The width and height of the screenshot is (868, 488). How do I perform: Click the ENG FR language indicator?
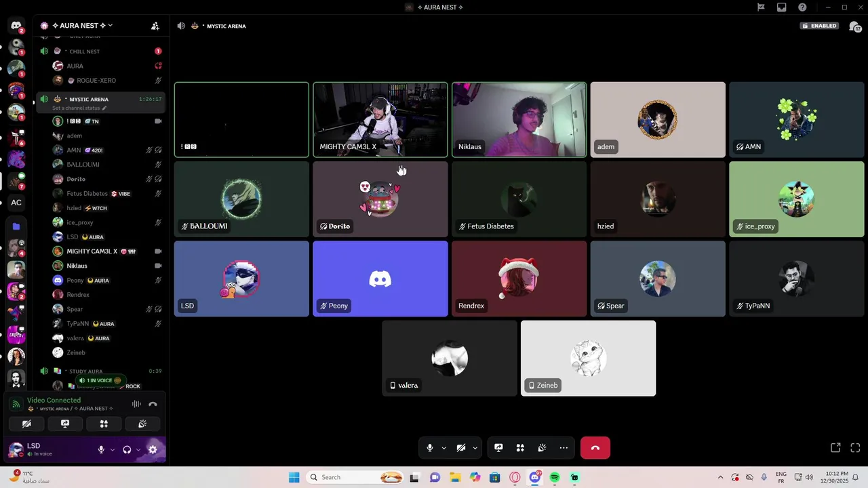pyautogui.click(x=781, y=477)
